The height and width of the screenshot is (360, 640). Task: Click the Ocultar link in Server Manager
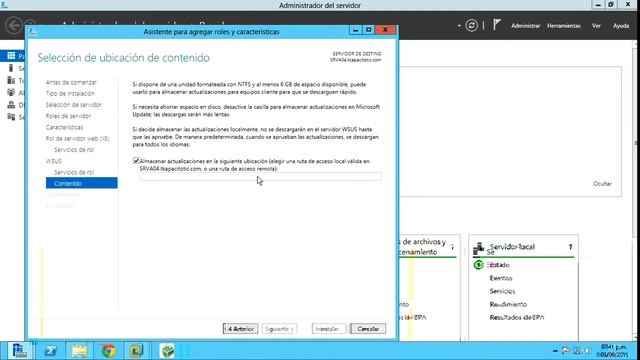coord(602,184)
